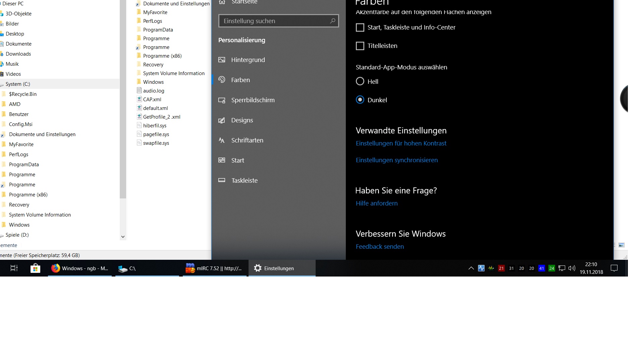The image size is (644, 362).
Task: Select the Hell app mode
Action: pos(360,81)
